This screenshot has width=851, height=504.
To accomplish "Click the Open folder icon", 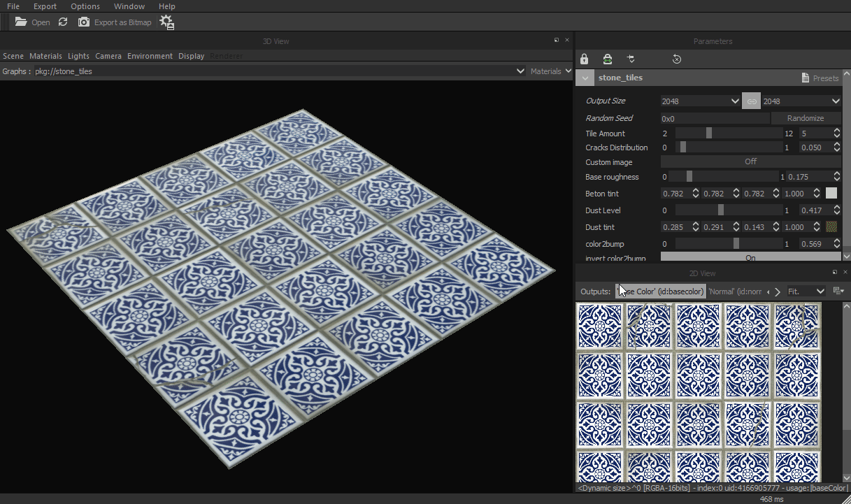I will pyautogui.click(x=21, y=22).
